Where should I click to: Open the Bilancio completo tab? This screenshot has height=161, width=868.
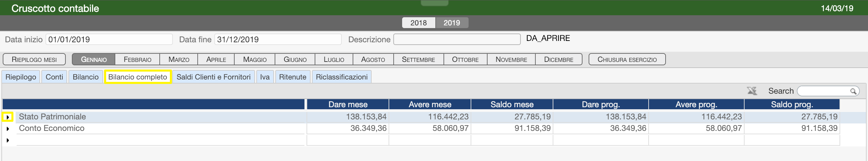pos(138,77)
